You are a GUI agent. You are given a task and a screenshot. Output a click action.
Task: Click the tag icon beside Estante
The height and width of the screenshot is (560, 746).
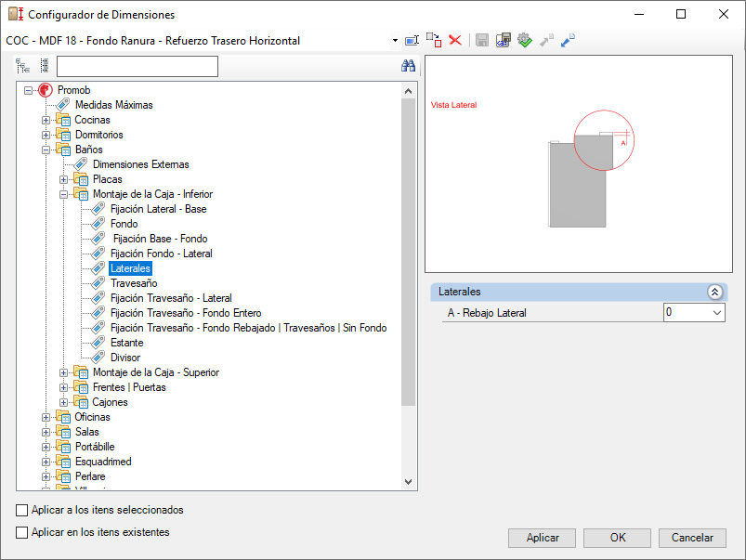coord(98,343)
